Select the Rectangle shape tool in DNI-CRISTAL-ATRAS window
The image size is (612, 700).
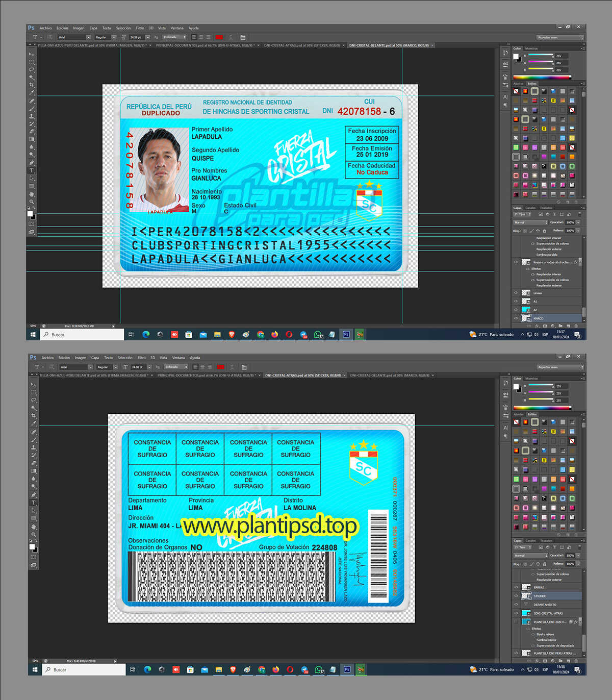tap(34, 518)
